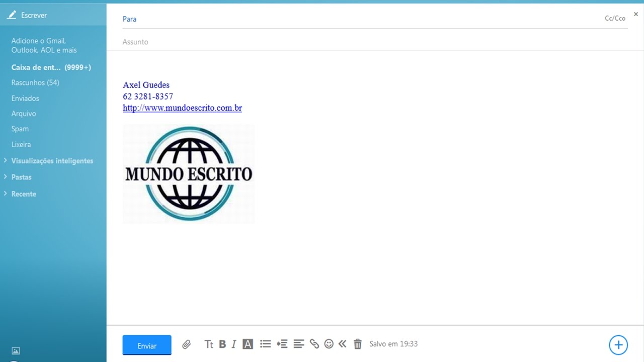The image size is (644, 362).
Task: Open the mundoescrito.com.br signature link
Action: pos(182,108)
